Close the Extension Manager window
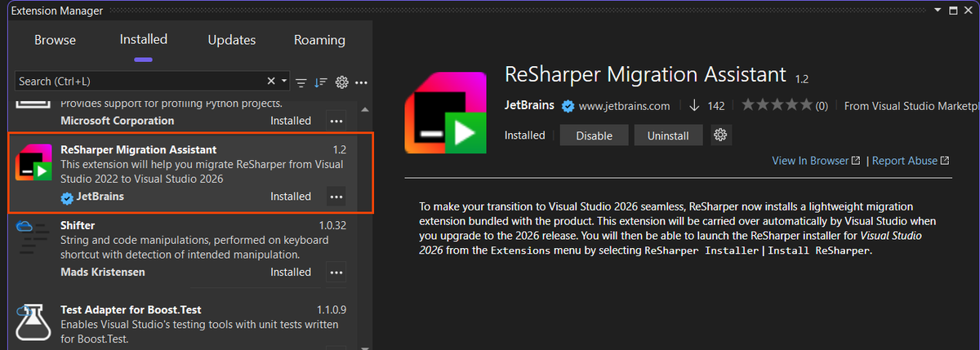 pyautogui.click(x=968, y=11)
